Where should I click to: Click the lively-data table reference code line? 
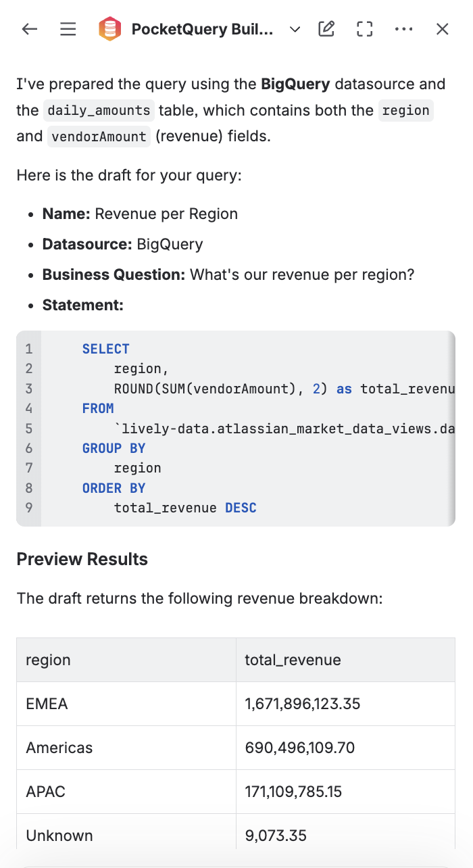click(284, 429)
